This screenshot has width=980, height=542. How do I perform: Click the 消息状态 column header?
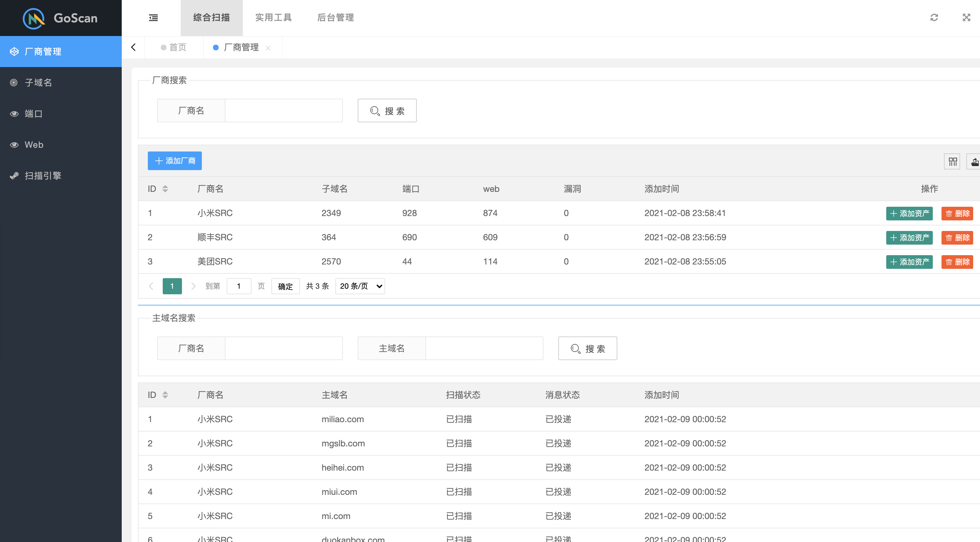[x=563, y=395]
